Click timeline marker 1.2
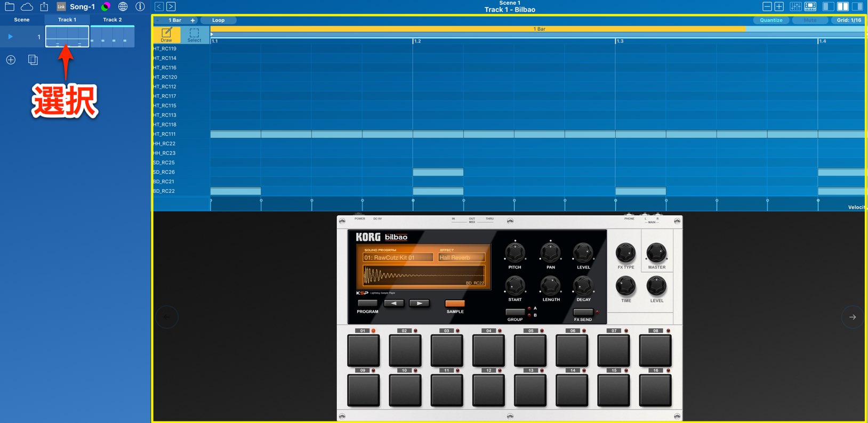Image resolution: width=868 pixels, height=423 pixels. point(417,41)
